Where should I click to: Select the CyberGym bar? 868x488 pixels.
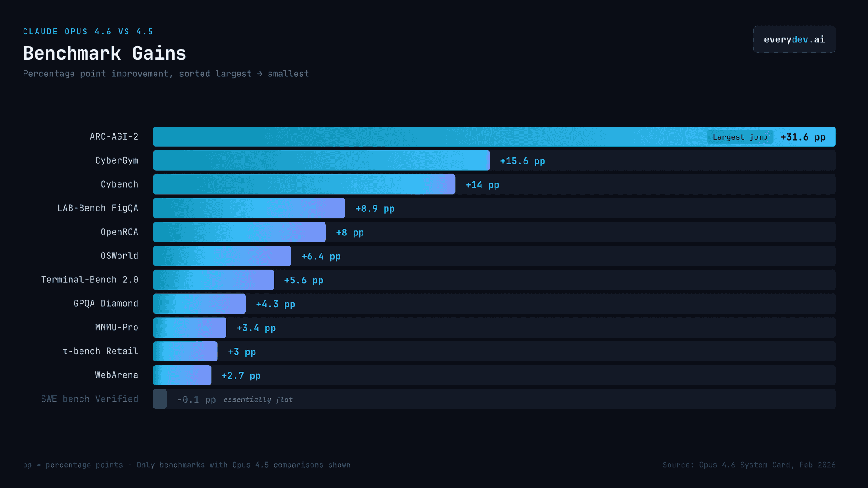coord(321,160)
